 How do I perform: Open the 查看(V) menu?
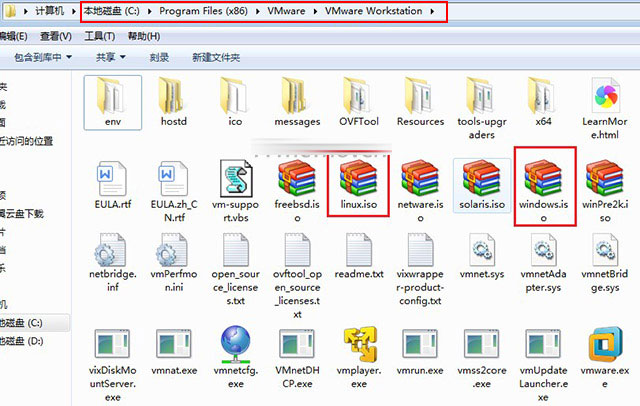[x=56, y=36]
